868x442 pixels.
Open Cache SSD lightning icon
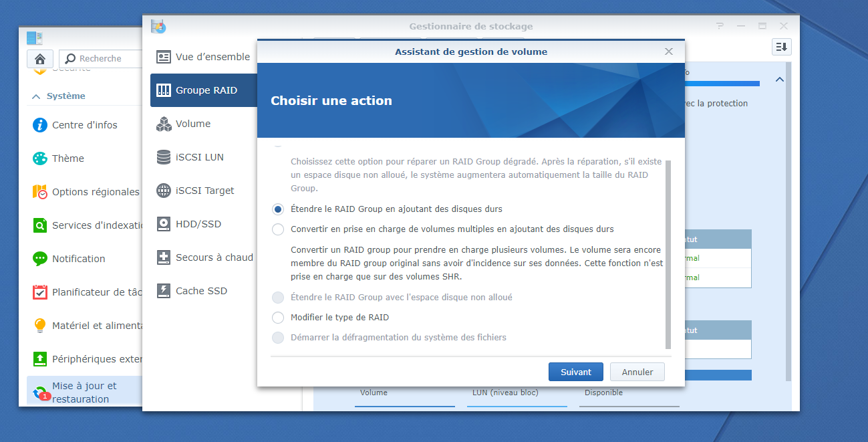[x=164, y=291]
